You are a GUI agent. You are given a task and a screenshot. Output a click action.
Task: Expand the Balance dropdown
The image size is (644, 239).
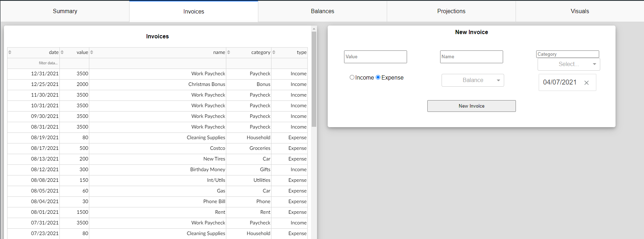473,80
